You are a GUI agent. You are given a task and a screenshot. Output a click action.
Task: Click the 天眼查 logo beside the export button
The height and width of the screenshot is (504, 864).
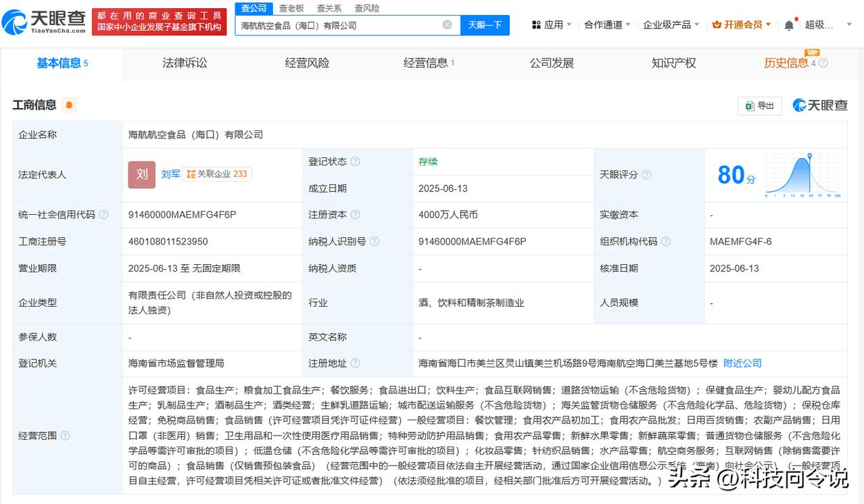819,105
